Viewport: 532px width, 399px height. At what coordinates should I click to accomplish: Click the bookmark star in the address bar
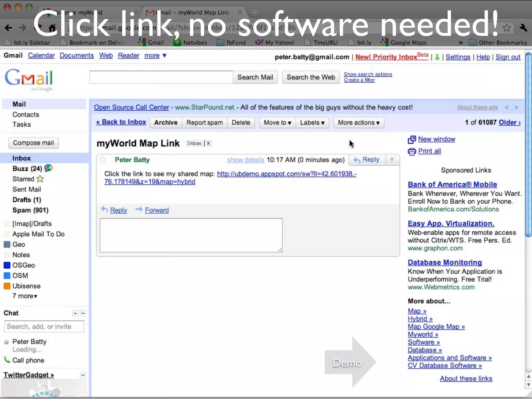(x=507, y=28)
